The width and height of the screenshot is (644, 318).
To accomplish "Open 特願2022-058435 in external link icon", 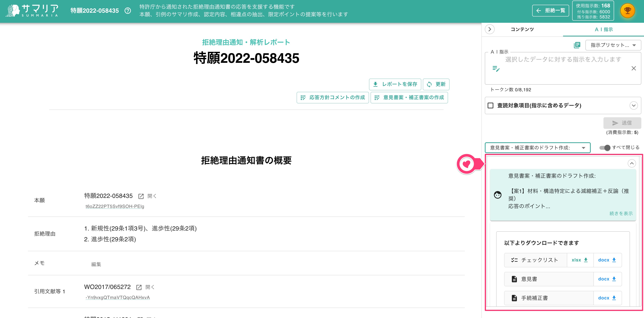I will point(141,196).
